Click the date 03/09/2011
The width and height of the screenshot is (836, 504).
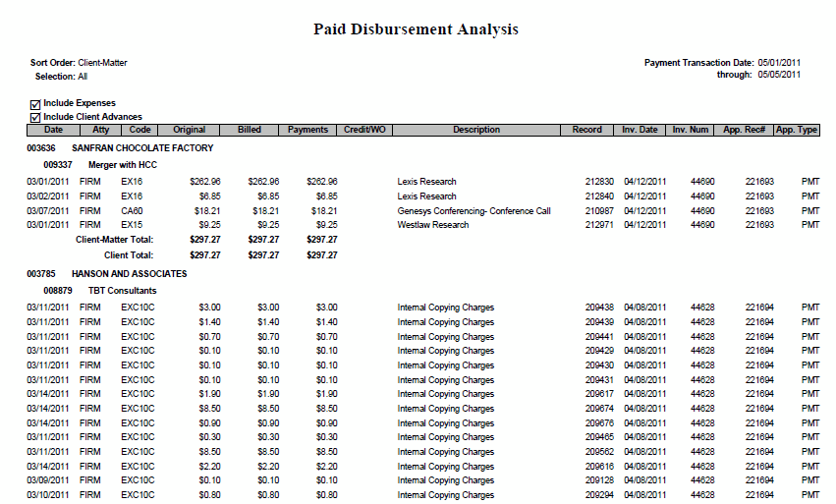[48, 480]
